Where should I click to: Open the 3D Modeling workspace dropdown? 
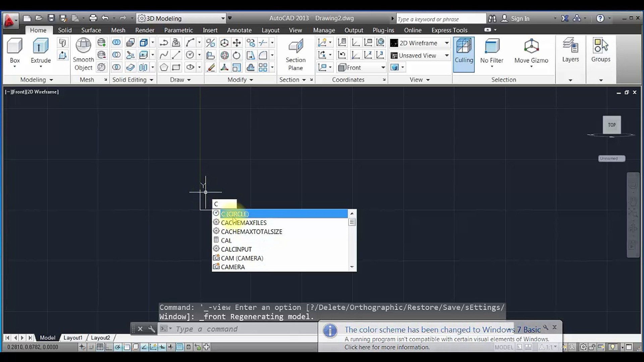coord(223,18)
